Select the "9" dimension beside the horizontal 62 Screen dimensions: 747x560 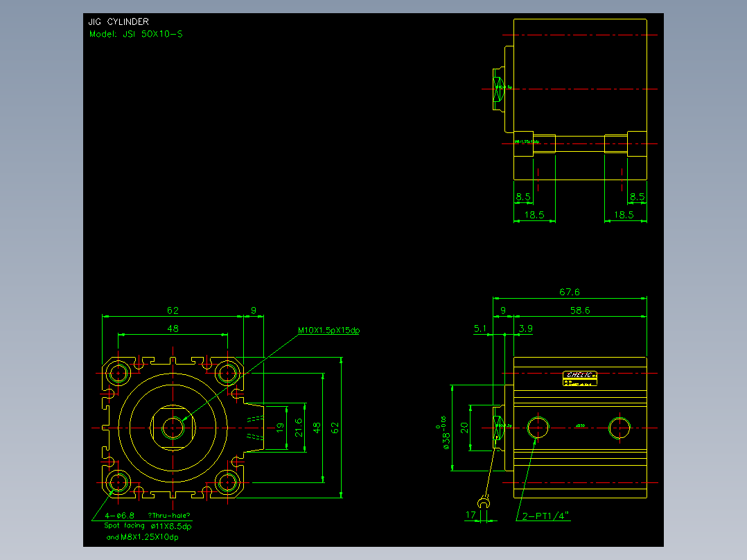point(254,310)
